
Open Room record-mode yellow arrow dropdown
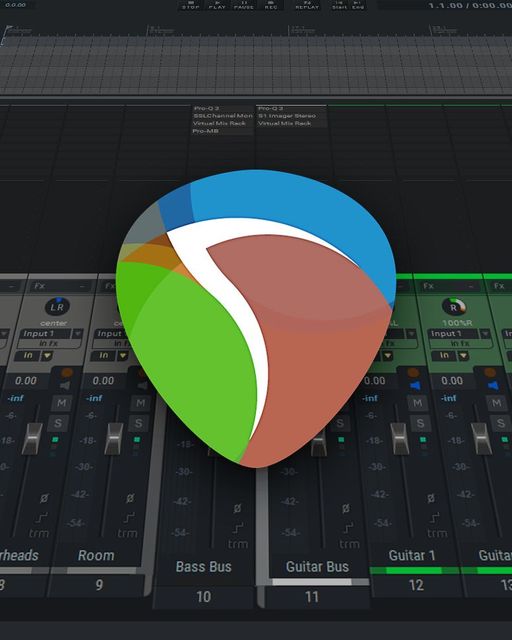(122, 356)
